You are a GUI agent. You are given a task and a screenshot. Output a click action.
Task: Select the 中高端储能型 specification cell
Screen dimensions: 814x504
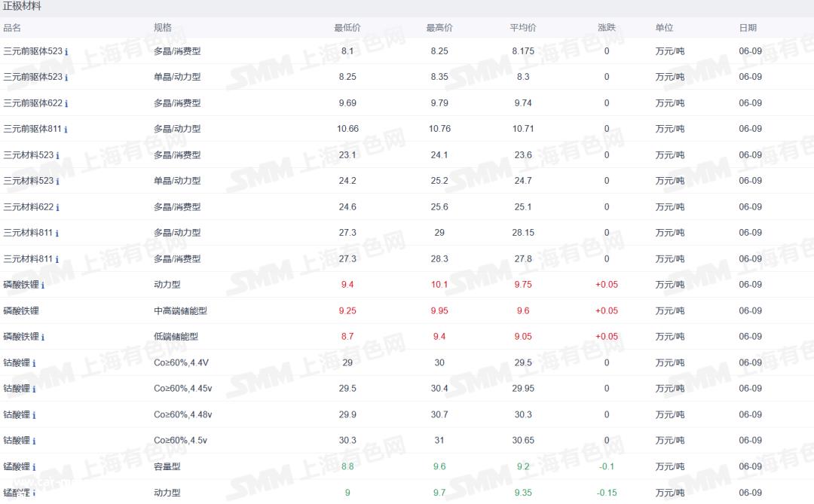[180, 310]
